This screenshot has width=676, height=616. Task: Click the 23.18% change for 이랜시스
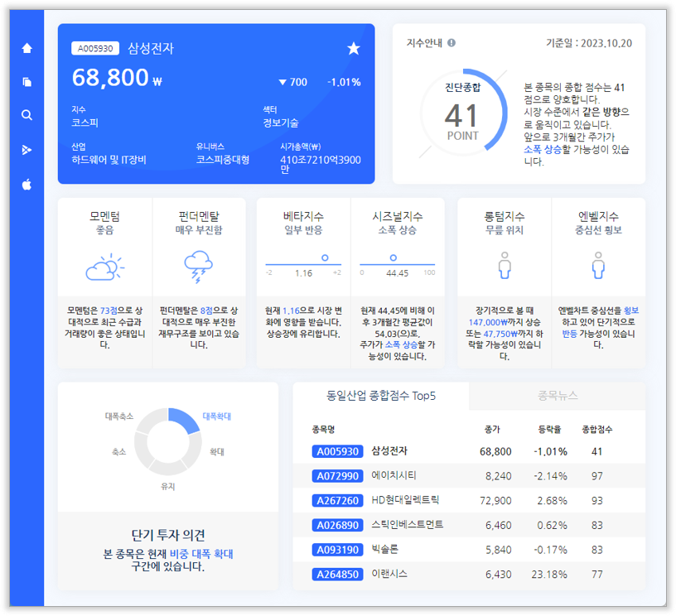tap(549, 575)
